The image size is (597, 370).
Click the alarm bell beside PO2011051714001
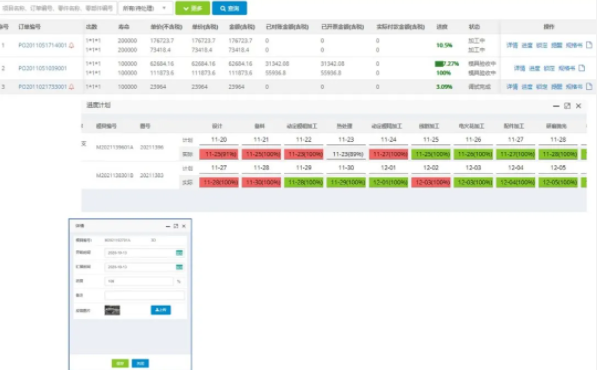tap(72, 45)
